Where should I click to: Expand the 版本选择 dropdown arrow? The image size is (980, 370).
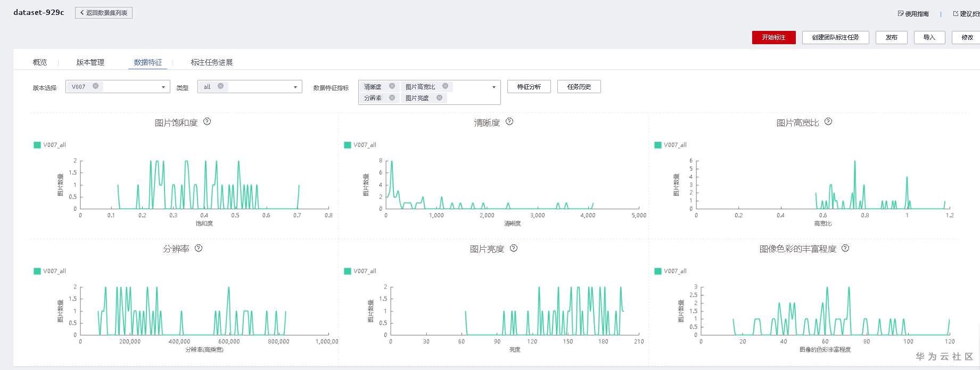click(x=163, y=87)
